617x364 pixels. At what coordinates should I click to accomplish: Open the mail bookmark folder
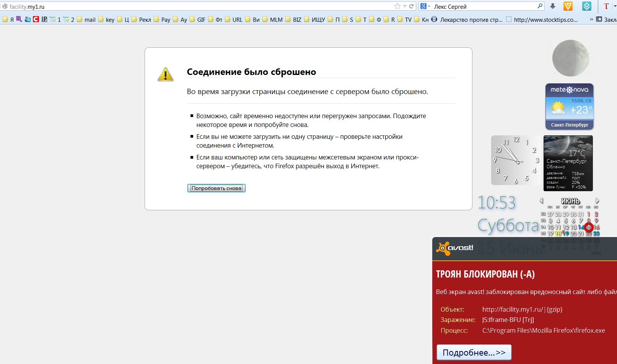86,19
